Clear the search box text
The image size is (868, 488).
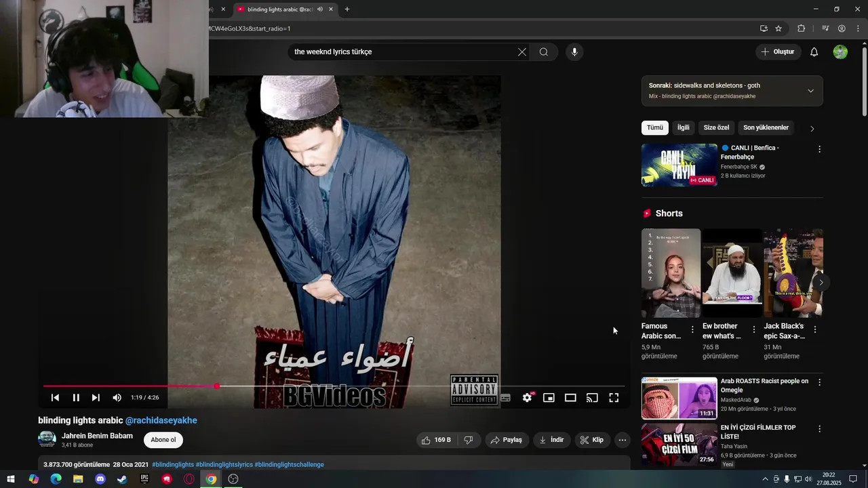(522, 52)
